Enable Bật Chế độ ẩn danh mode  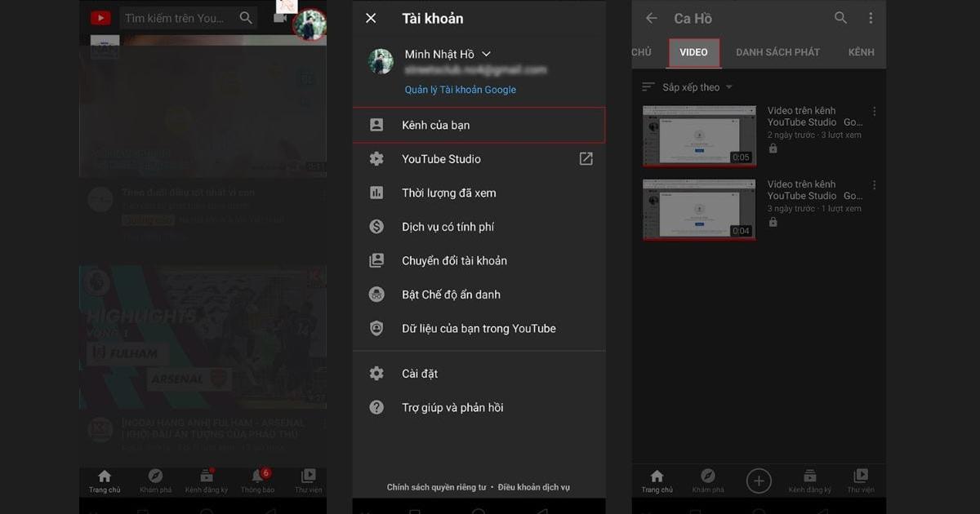[449, 295]
